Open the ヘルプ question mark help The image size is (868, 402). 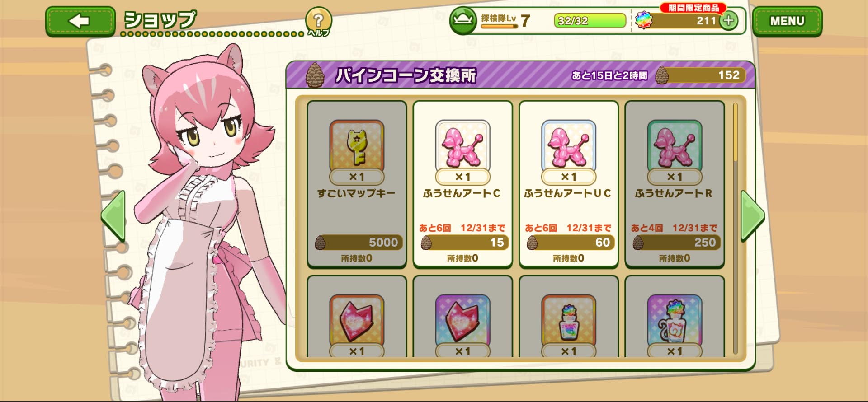pyautogui.click(x=319, y=21)
